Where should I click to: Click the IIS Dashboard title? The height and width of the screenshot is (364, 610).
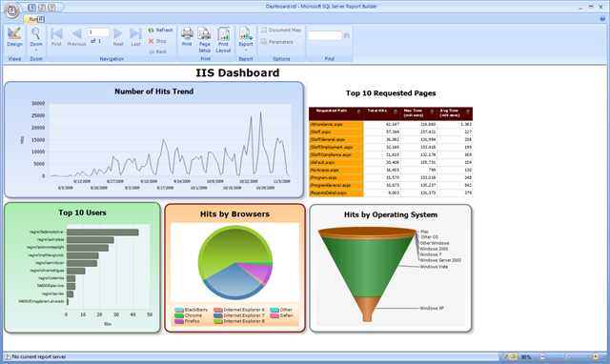click(237, 72)
